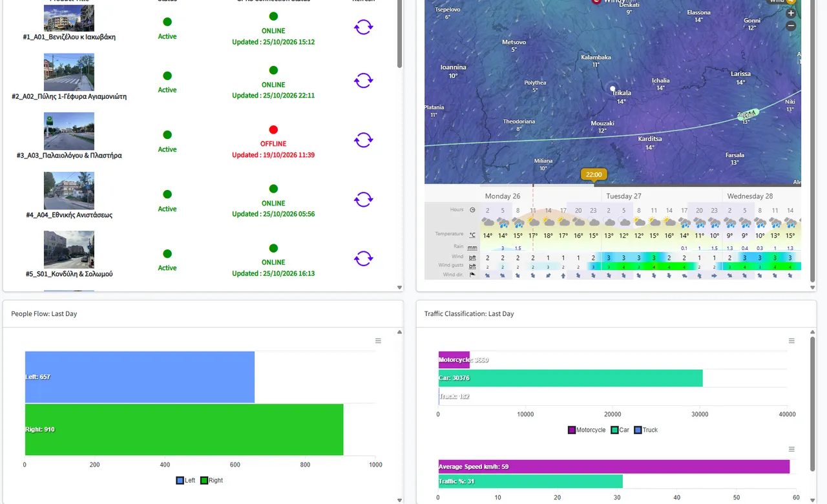
Task: Toggle the Car series in the legend
Action: [x=620, y=430]
